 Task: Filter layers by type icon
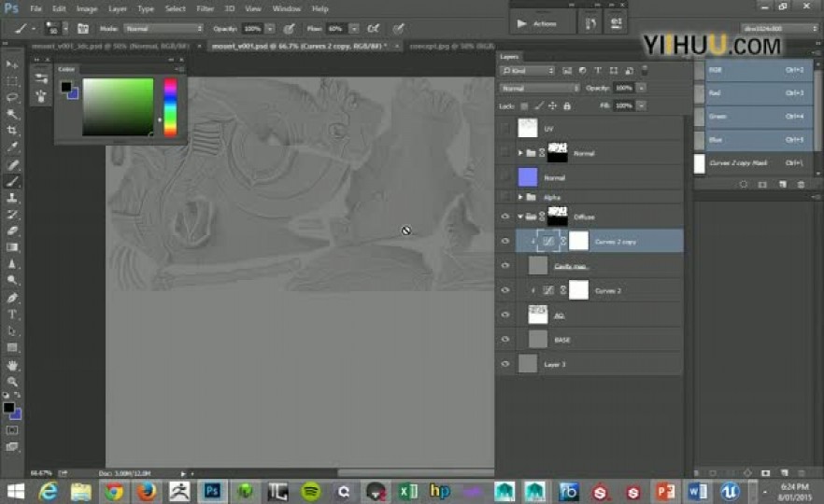tap(598, 70)
